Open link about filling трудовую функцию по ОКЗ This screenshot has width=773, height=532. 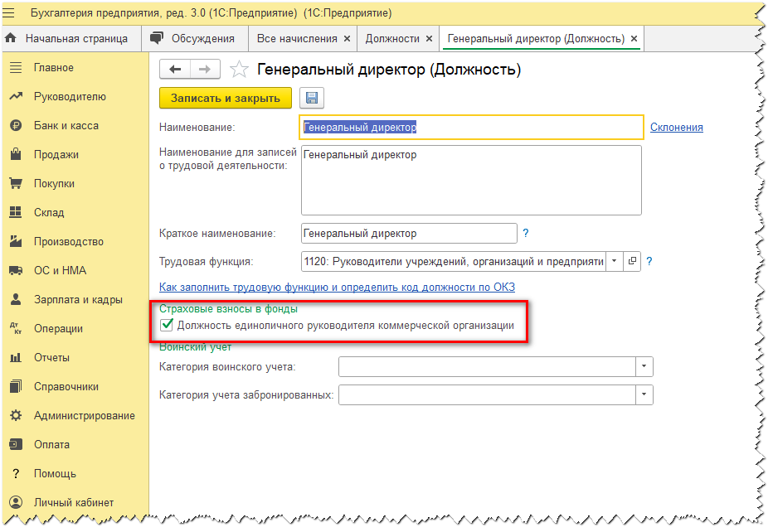pyautogui.click(x=337, y=288)
